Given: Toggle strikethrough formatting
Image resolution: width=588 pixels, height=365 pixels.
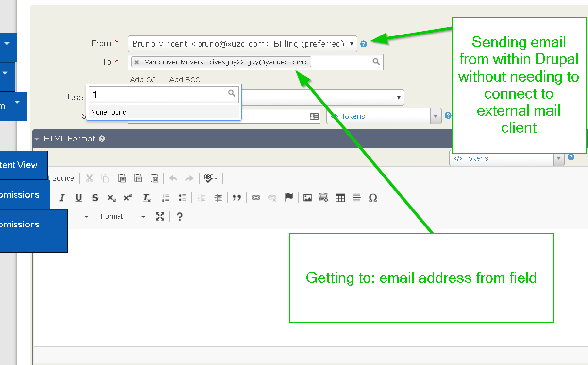Looking at the screenshot, I should 95,198.
